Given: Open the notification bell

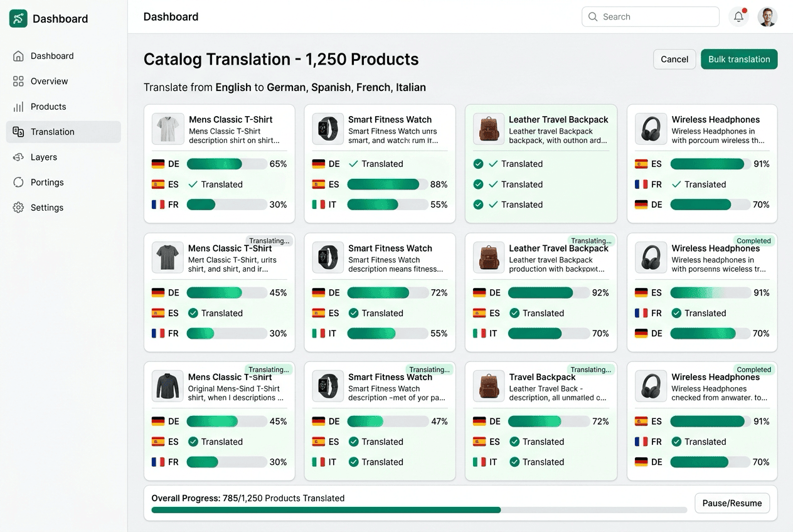Looking at the screenshot, I should click(738, 16).
